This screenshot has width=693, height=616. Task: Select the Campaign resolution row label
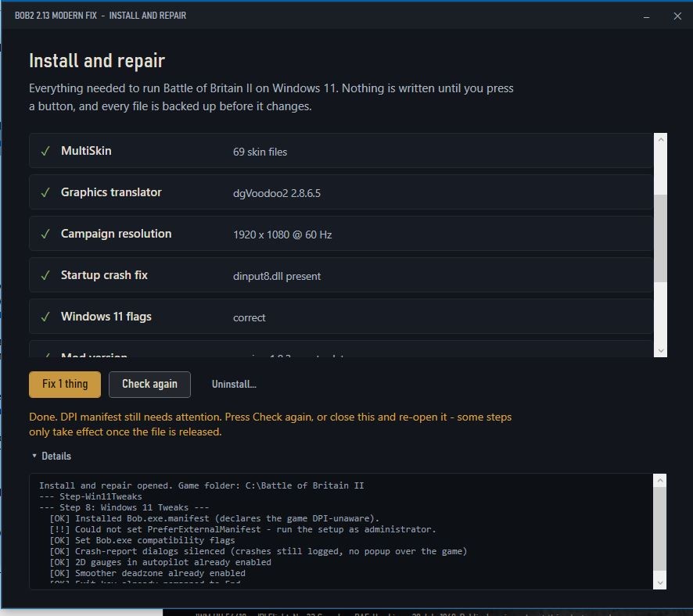click(117, 234)
